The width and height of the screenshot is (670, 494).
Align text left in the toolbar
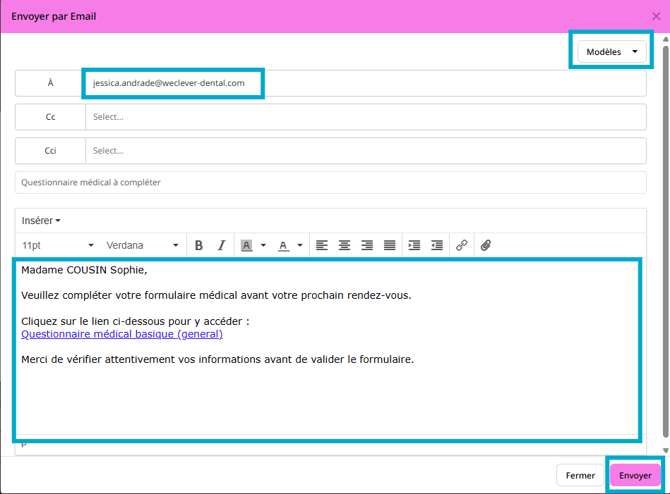click(x=322, y=245)
